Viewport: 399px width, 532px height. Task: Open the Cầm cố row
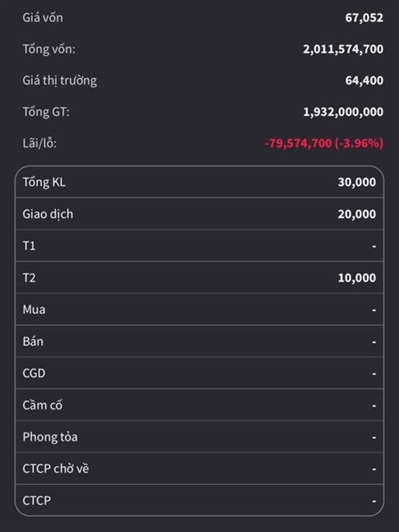tap(199, 405)
